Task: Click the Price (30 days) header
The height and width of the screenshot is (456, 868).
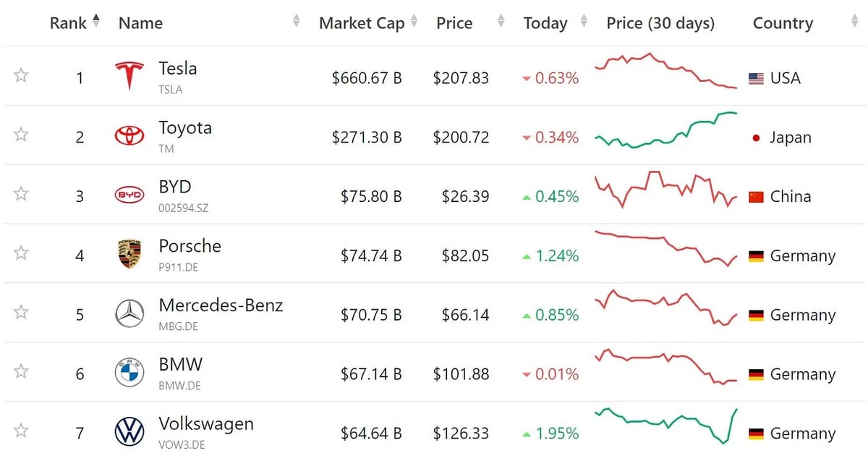Action: pos(660,23)
